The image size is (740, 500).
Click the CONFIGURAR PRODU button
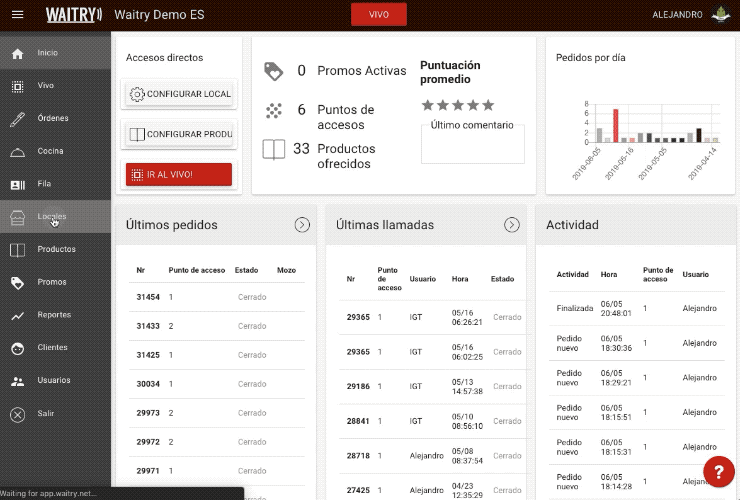(179, 135)
